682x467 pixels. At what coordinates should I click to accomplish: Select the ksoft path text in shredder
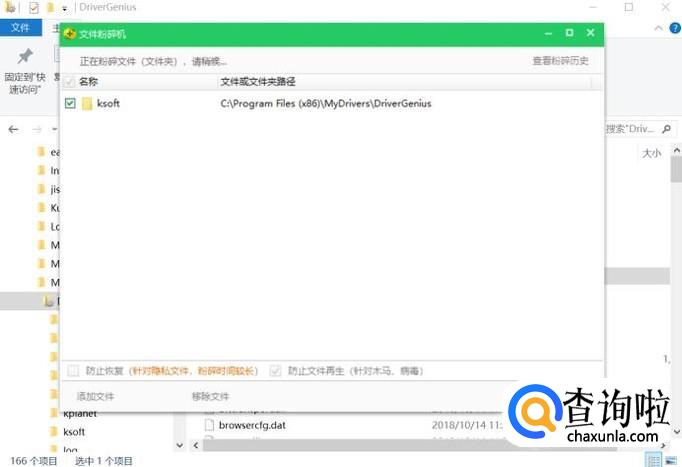click(x=326, y=103)
